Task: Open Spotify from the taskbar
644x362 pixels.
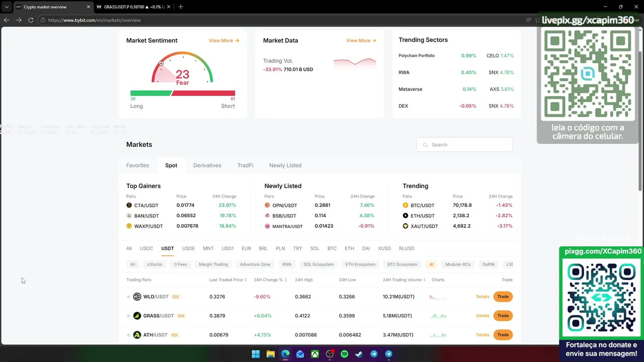Action: tap(344, 354)
